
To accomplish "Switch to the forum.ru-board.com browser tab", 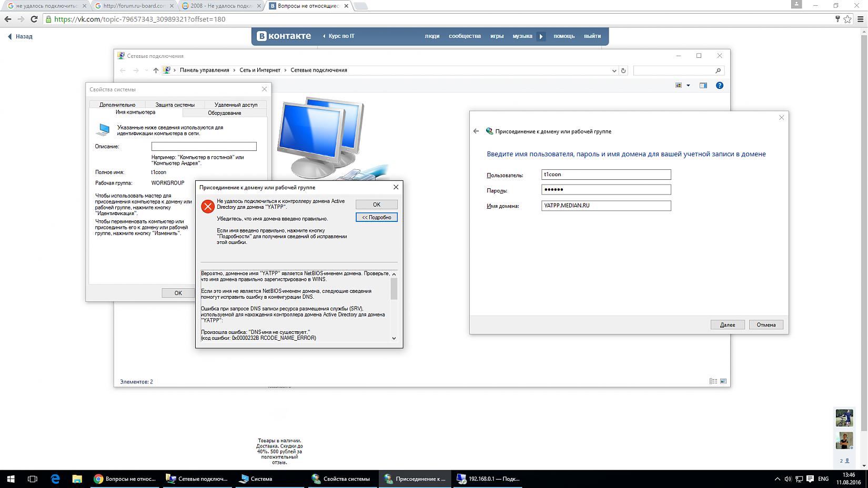I will 134,6.
